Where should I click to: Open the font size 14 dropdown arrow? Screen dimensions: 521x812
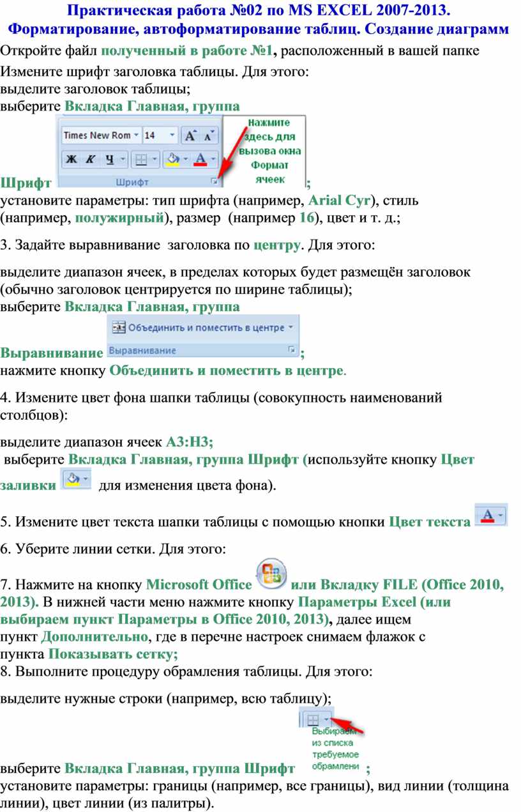click(173, 135)
